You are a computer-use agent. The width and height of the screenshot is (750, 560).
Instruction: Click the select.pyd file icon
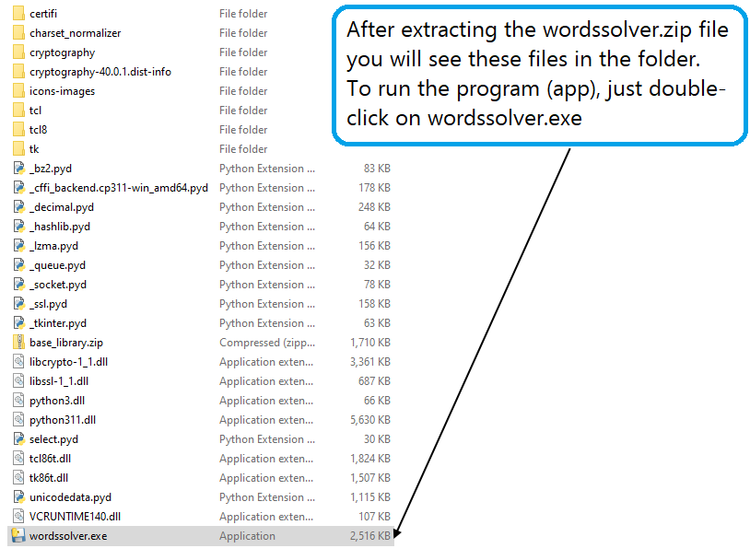pyautogui.click(x=18, y=439)
